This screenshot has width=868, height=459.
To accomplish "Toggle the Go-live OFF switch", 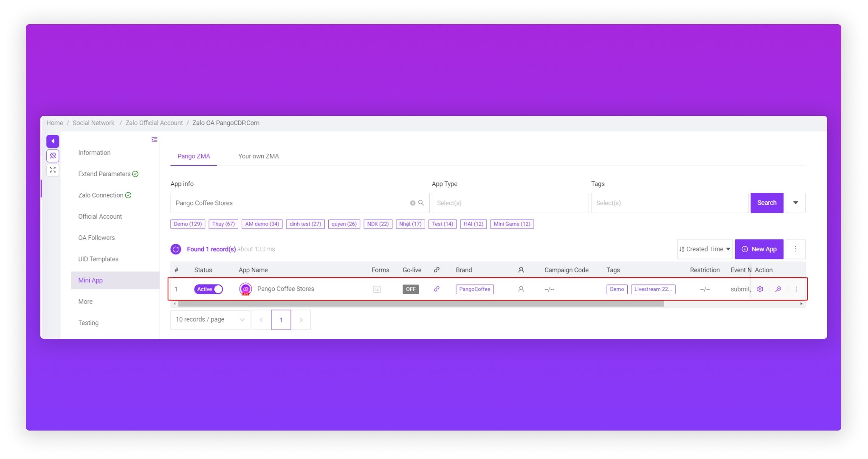I will pyautogui.click(x=411, y=289).
